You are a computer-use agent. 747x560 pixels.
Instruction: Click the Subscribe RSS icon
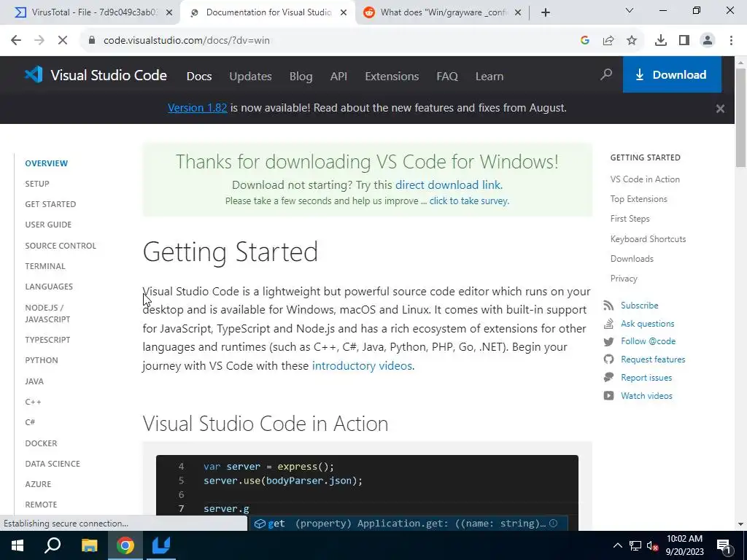pyautogui.click(x=608, y=306)
